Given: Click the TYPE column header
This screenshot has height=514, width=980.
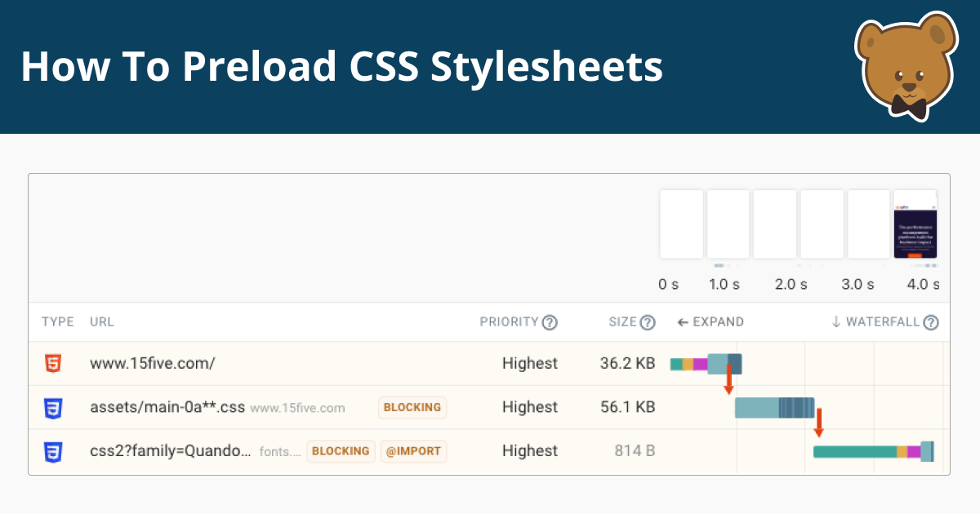Looking at the screenshot, I should [58, 322].
